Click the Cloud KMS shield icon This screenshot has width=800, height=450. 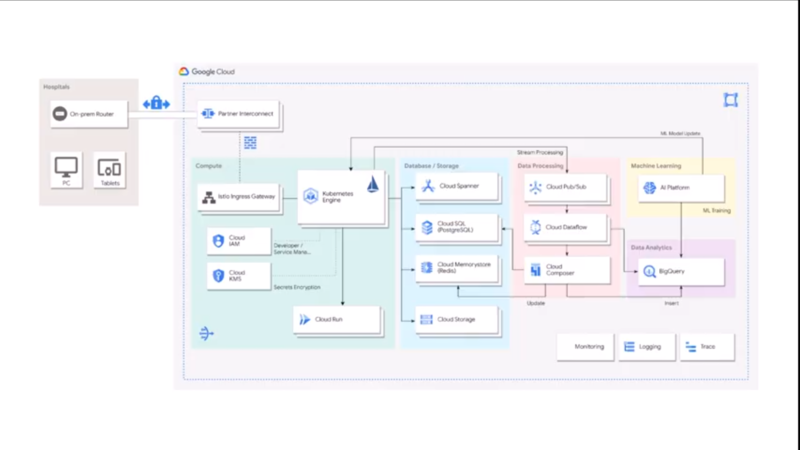click(x=218, y=276)
